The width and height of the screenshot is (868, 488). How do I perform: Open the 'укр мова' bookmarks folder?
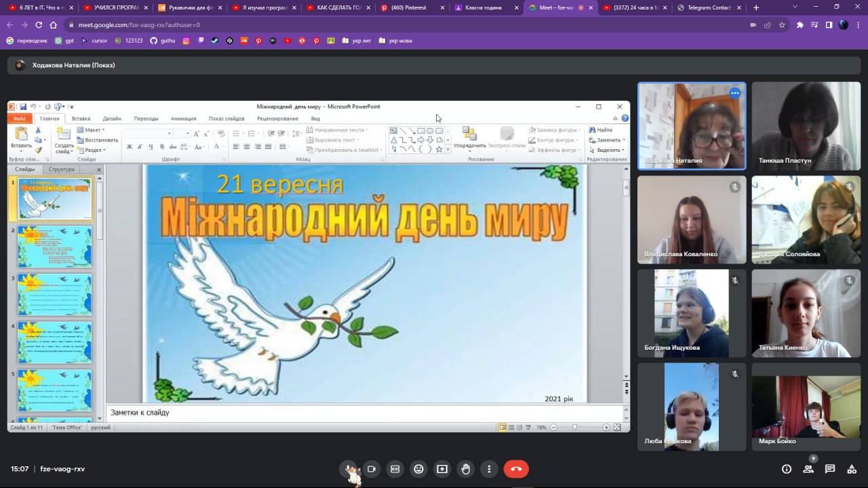pos(395,41)
